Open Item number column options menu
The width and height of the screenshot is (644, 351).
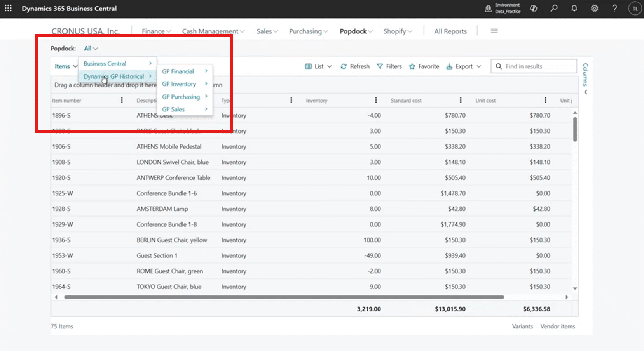(122, 100)
